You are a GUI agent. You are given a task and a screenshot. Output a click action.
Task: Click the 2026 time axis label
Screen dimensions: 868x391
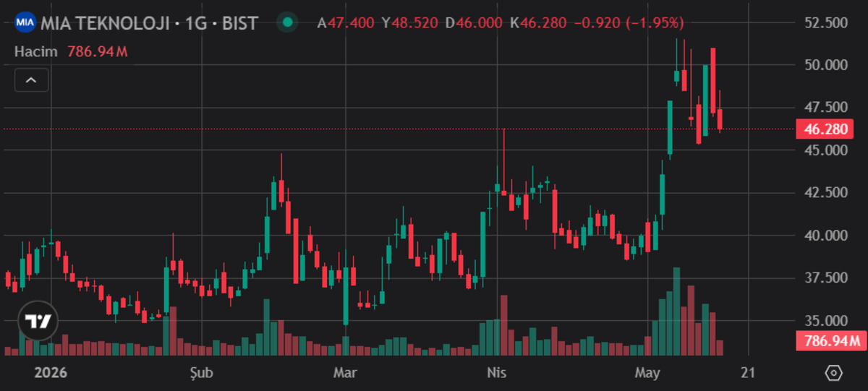[51, 373]
